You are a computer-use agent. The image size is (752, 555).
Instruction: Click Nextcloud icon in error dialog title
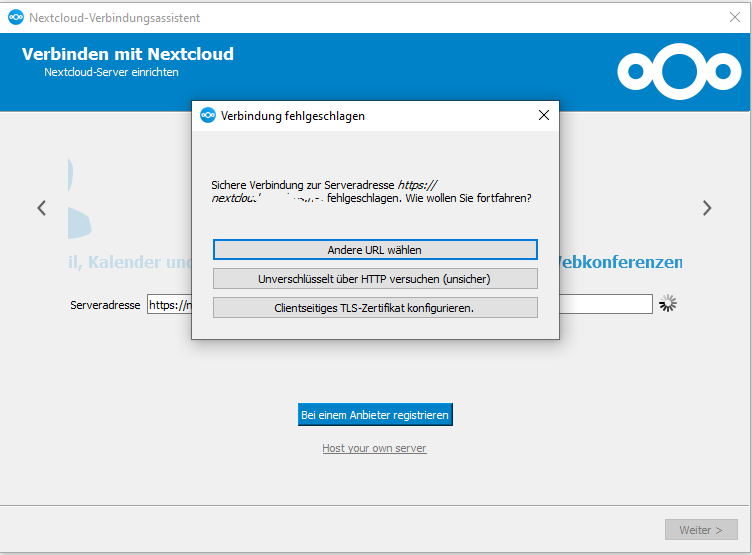click(x=208, y=115)
